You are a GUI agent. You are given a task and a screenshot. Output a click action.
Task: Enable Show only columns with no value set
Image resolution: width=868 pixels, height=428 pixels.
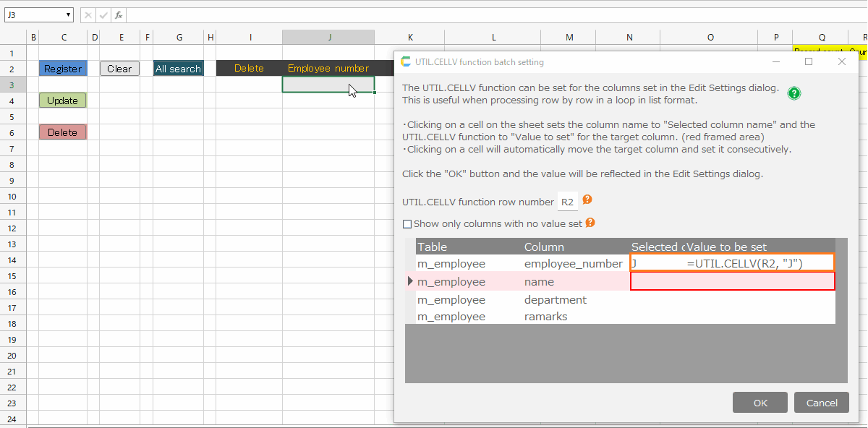tap(407, 224)
